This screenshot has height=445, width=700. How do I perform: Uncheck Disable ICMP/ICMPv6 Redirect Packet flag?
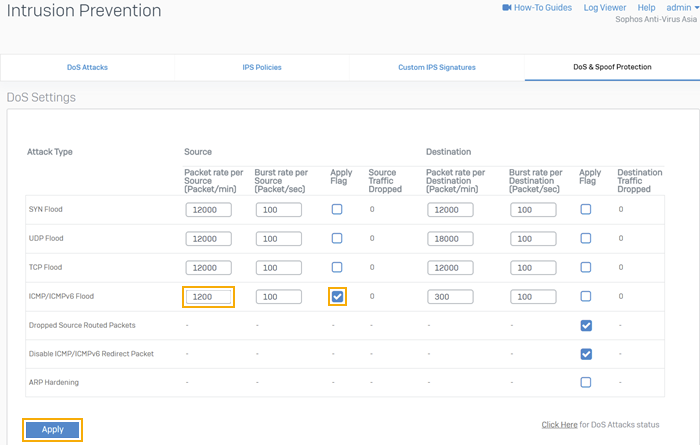click(x=586, y=354)
